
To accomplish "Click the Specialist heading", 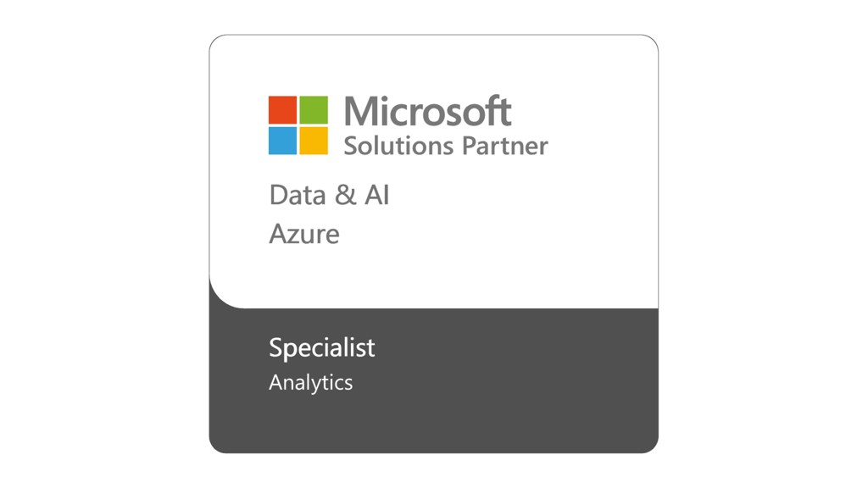I will (321, 348).
